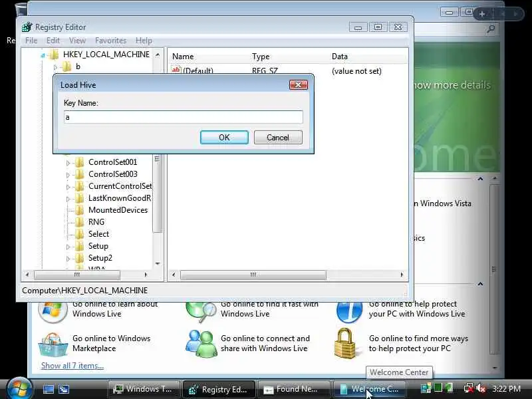This screenshot has width=532, height=399.
Task: Sort values by the Data column
Action: pos(340,57)
